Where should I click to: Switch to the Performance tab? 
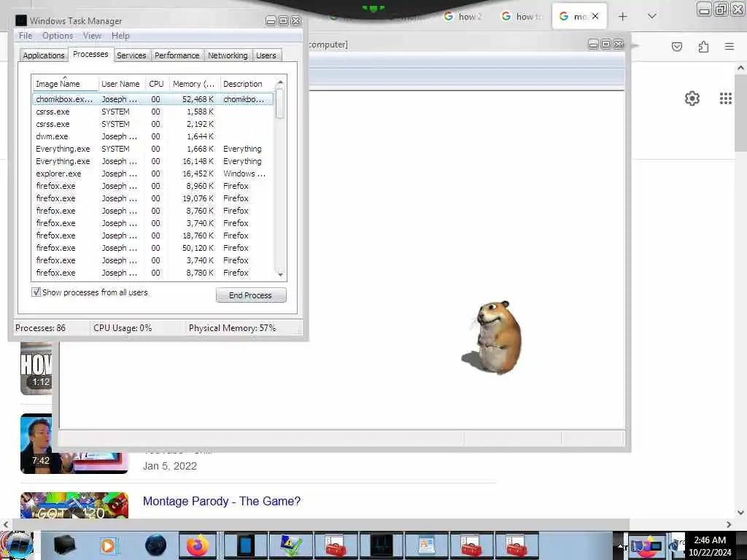point(177,55)
